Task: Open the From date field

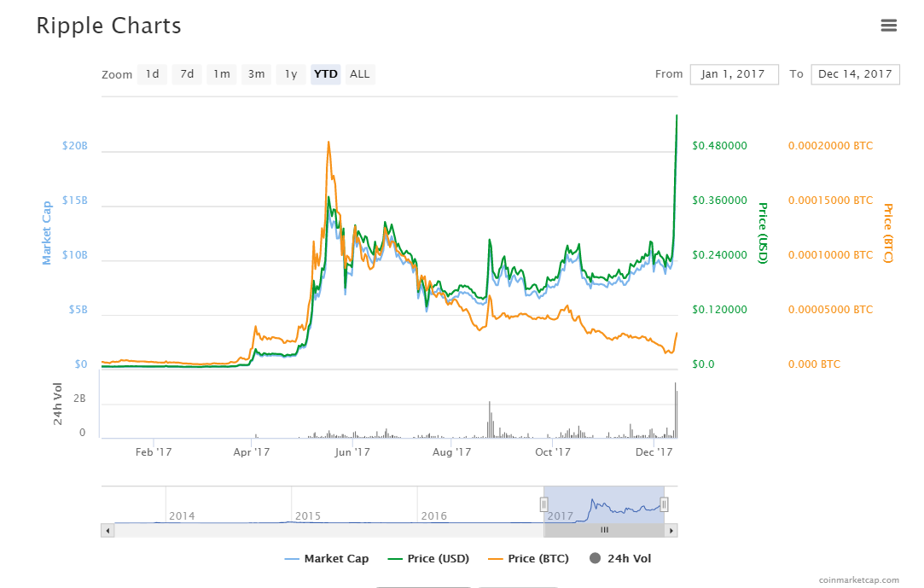Action: tap(734, 74)
